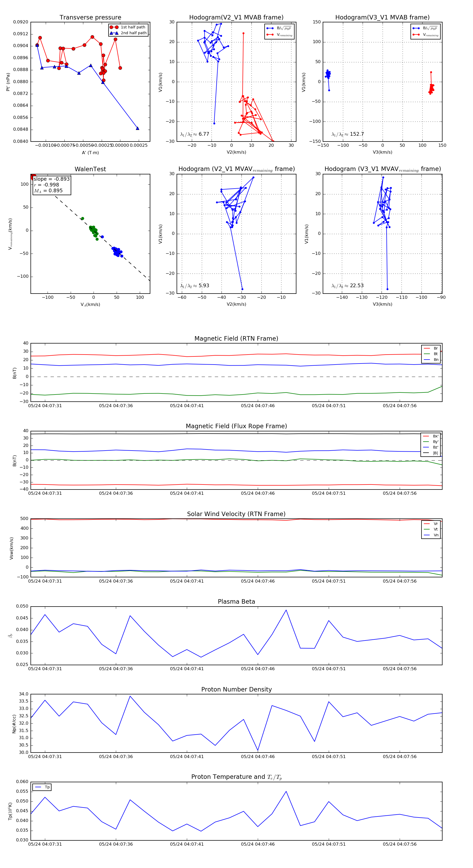Image resolution: width=473 pixels, height=868 pixels.
Task: Click the λ1/λ2 ≈ 5.93 label
Action: (x=194, y=286)
